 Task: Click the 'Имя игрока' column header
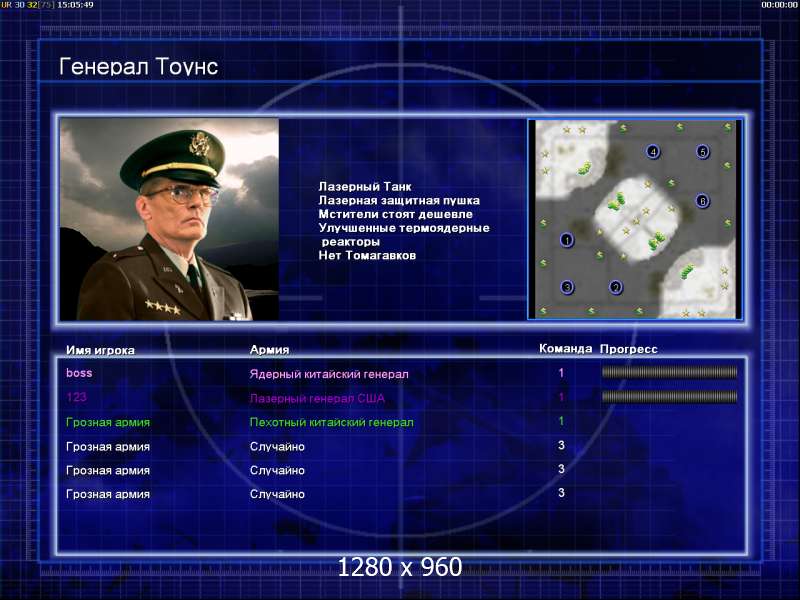coord(101,350)
